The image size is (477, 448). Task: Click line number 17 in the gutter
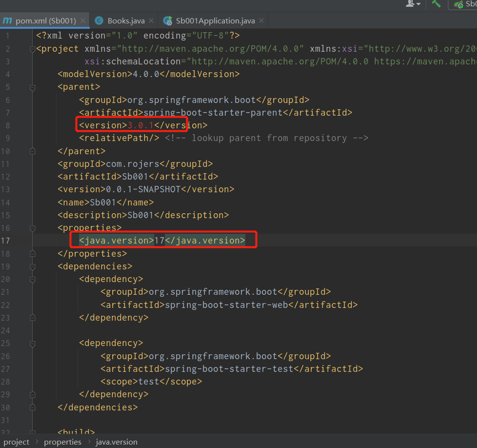click(5, 241)
